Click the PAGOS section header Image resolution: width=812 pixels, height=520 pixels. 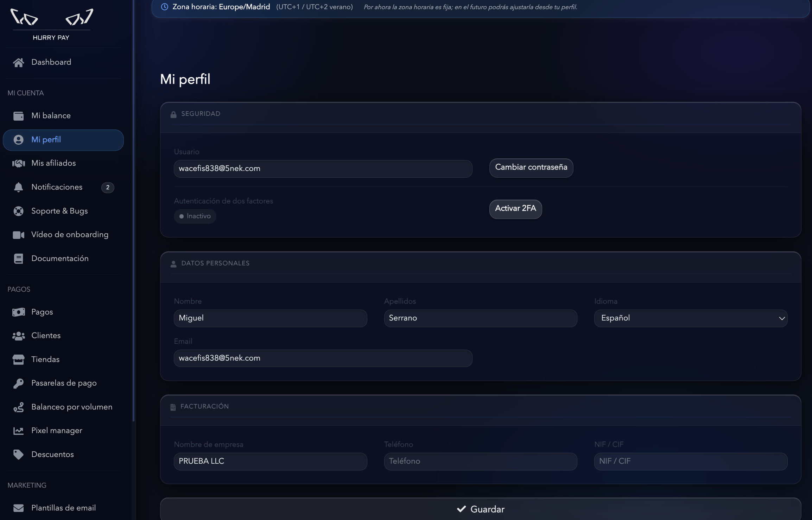coord(19,290)
